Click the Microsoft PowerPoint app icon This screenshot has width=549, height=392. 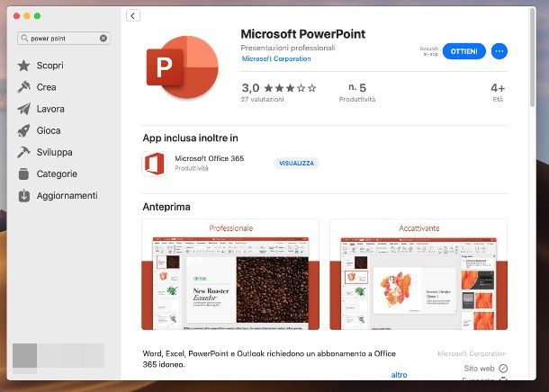point(183,67)
